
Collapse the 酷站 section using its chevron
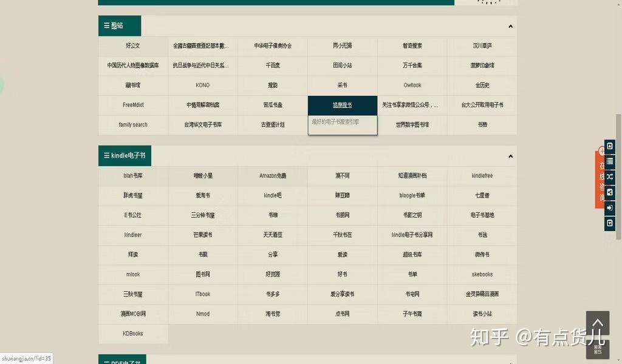tap(510, 26)
